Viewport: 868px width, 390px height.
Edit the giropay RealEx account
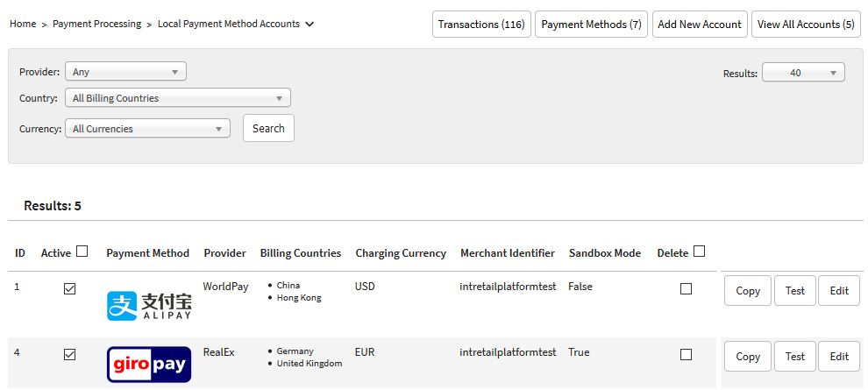838,357
